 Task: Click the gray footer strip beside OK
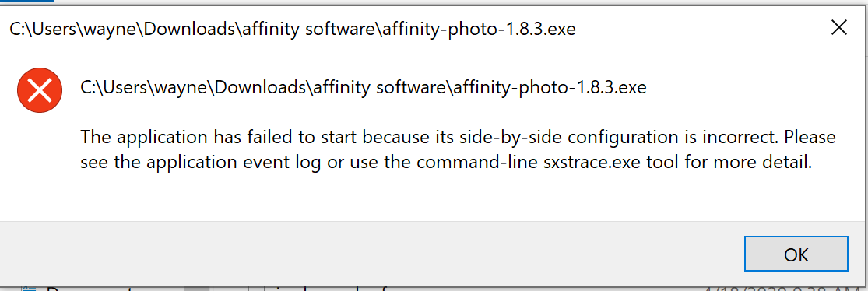[x=371, y=254]
